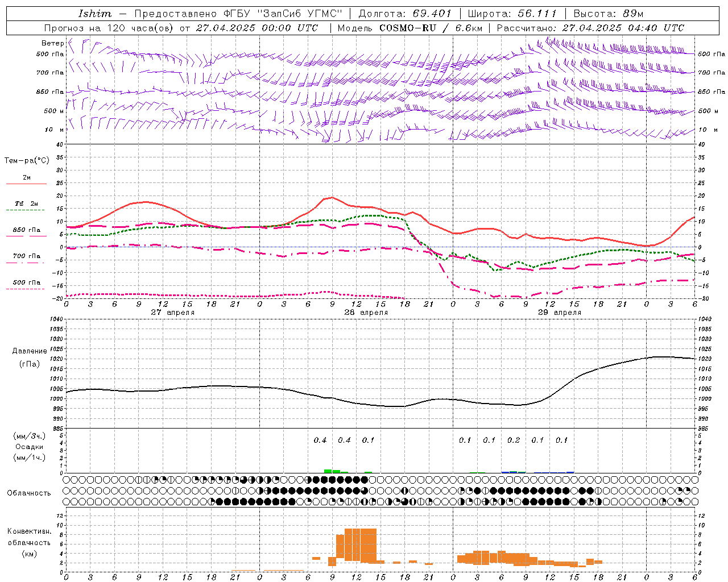Click "Прогноз на 120 часа(ов)" forecast text
This screenshot has height=582, width=728.
pyautogui.click(x=109, y=28)
